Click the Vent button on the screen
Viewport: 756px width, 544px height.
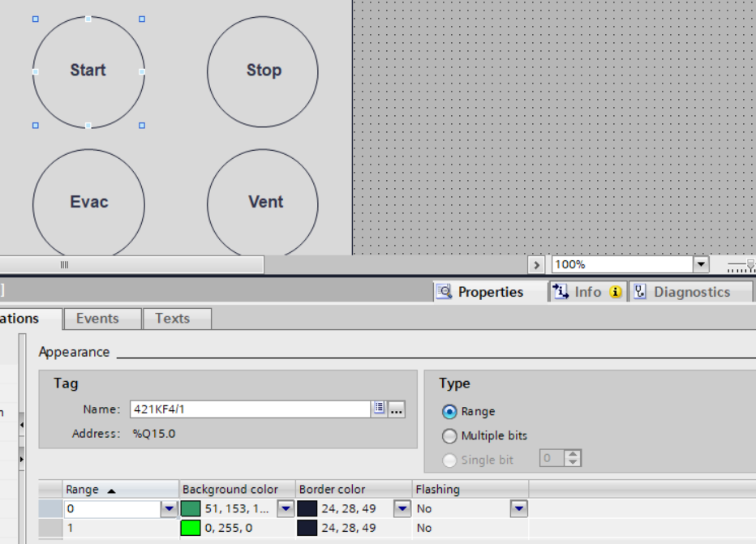263,203
